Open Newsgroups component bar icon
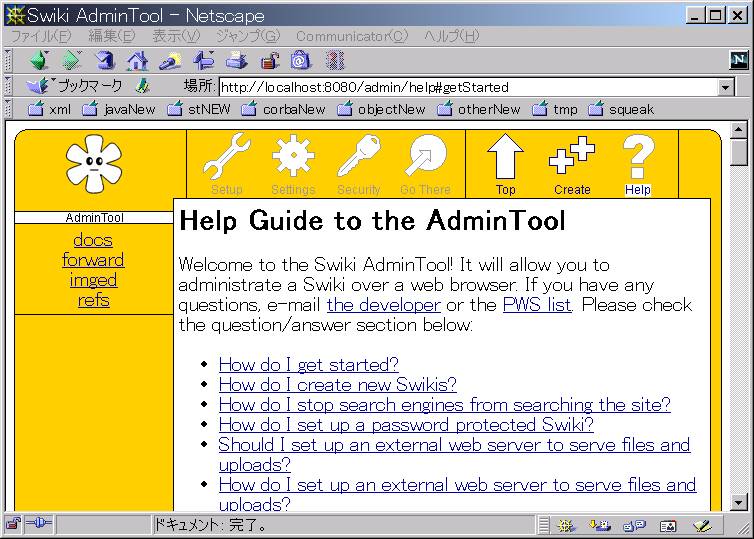Viewport: 754px width, 539px height. (634, 525)
